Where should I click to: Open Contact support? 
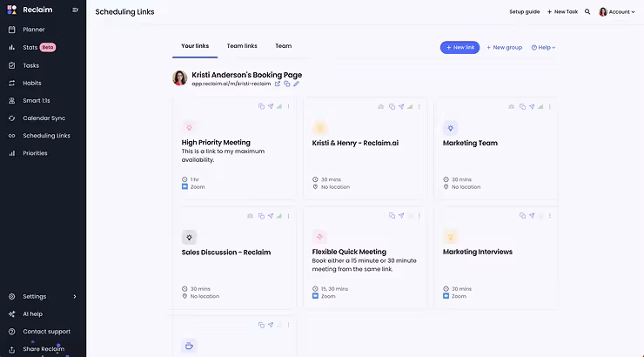coord(46,332)
